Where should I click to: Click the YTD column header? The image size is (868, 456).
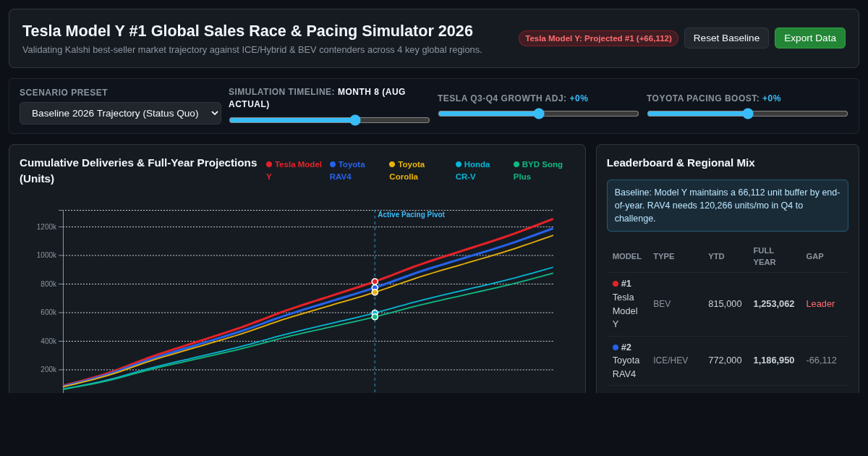click(716, 256)
